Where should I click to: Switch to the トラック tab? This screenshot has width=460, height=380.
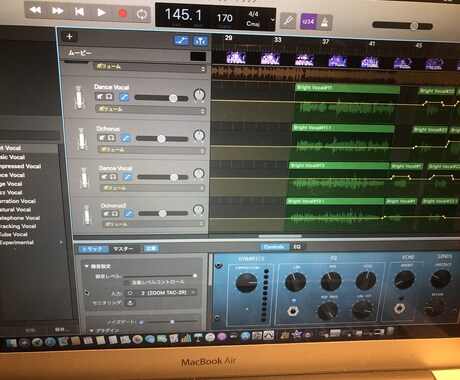(92, 249)
